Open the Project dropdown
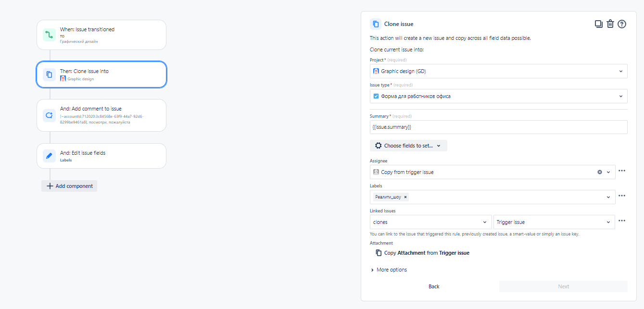 click(x=498, y=71)
